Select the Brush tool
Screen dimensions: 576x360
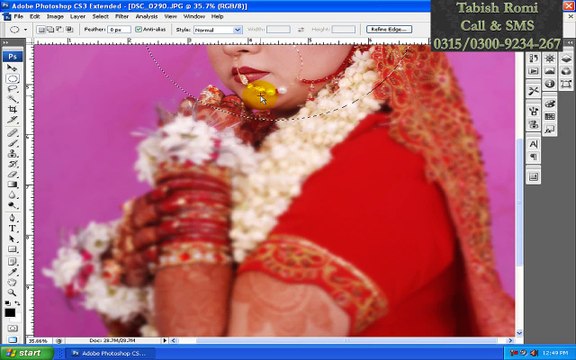[x=12, y=143]
